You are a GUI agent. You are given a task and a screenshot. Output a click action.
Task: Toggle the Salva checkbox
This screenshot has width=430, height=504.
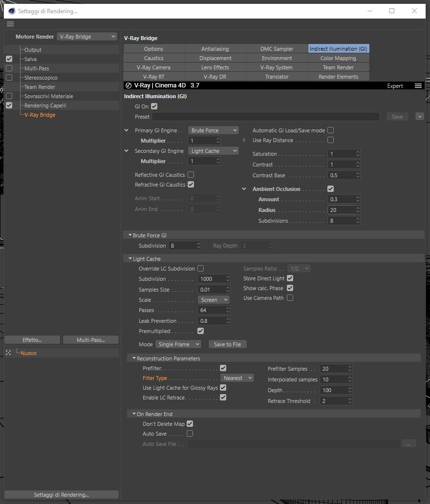point(9,59)
